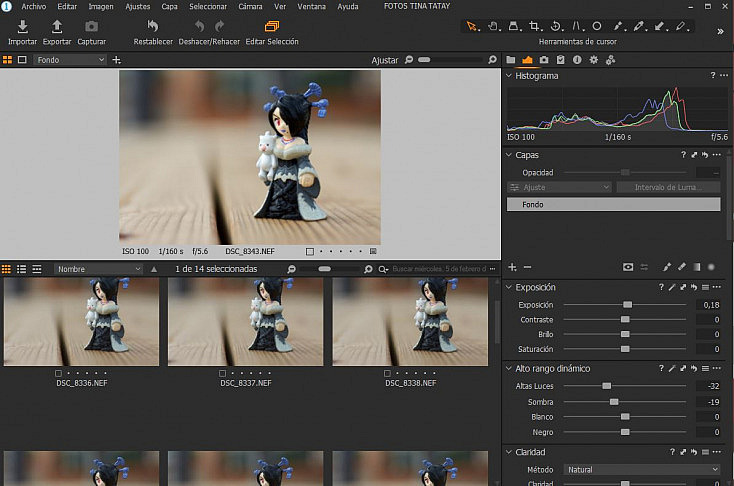Image resolution: width=734 pixels, height=486 pixels.
Task: Adjust the browser thumbnail size slider
Action: click(324, 269)
